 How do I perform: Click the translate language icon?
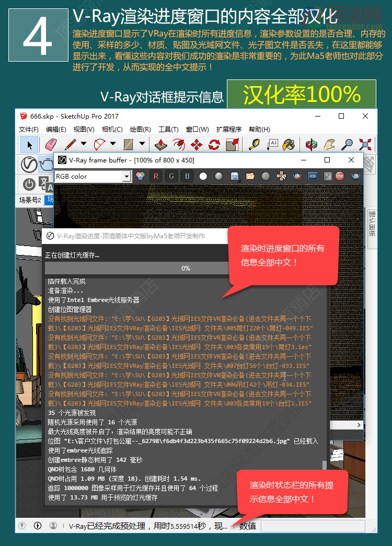click(x=46, y=184)
